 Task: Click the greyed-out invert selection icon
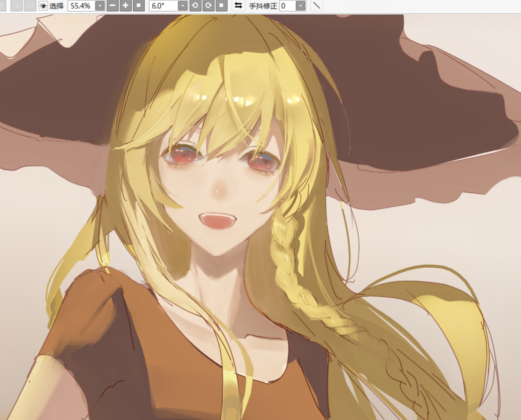(x=30, y=6)
